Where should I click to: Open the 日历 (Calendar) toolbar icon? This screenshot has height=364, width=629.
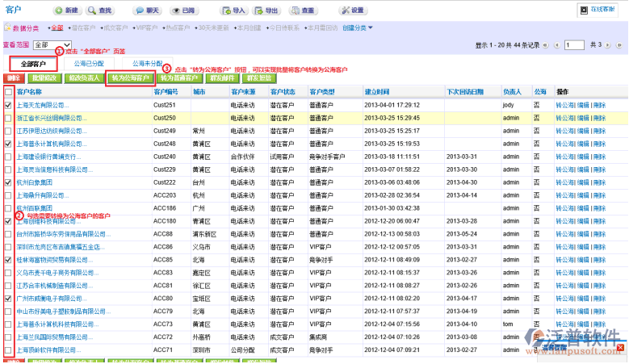pyautogui.click(x=182, y=10)
